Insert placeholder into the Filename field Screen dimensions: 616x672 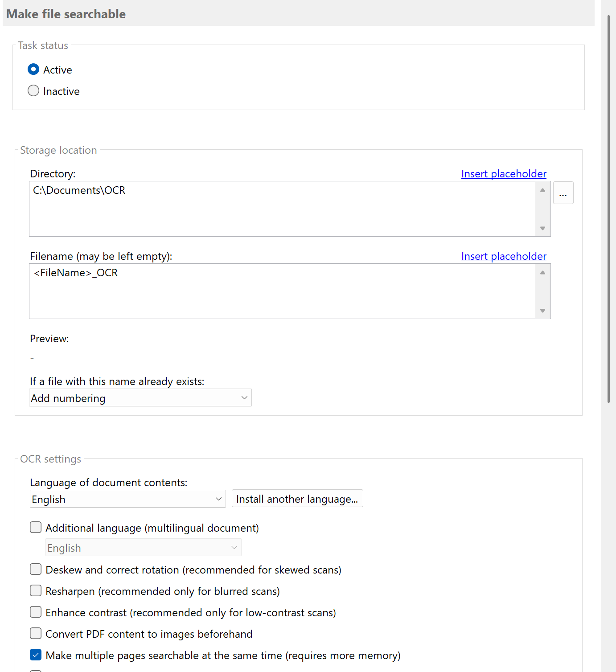coord(504,256)
